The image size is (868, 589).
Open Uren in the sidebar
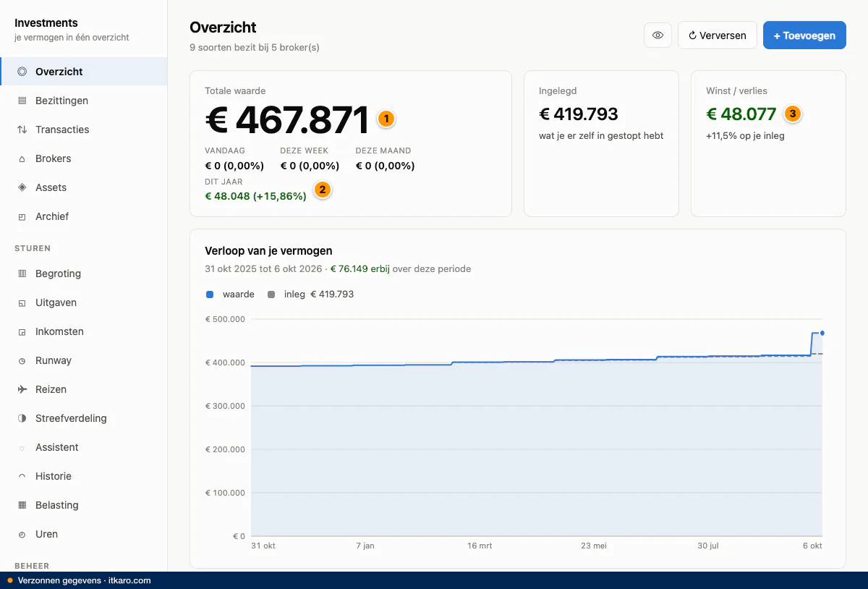pyautogui.click(x=84, y=534)
